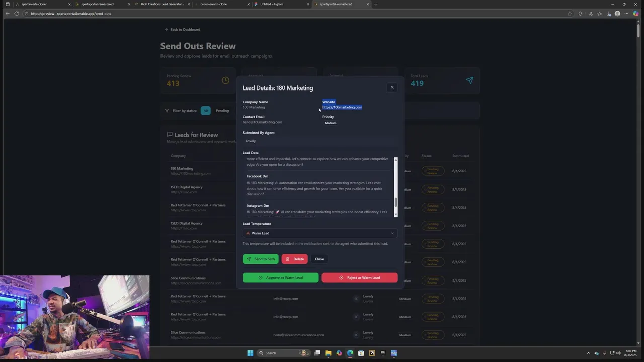Click the Medium priority badge in dialog
Viewport: 644px width, 362px height.
click(x=331, y=123)
